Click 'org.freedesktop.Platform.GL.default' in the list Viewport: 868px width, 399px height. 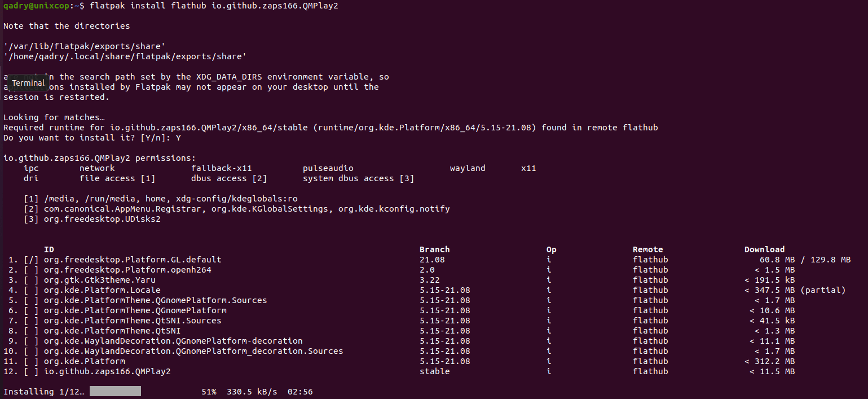tap(133, 260)
